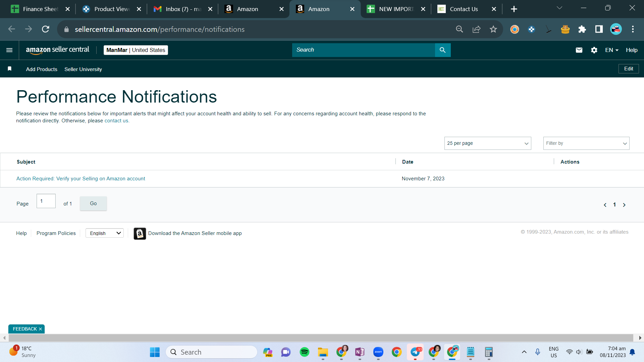Click the contact us link
This screenshot has height=362, width=644.
click(116, 121)
